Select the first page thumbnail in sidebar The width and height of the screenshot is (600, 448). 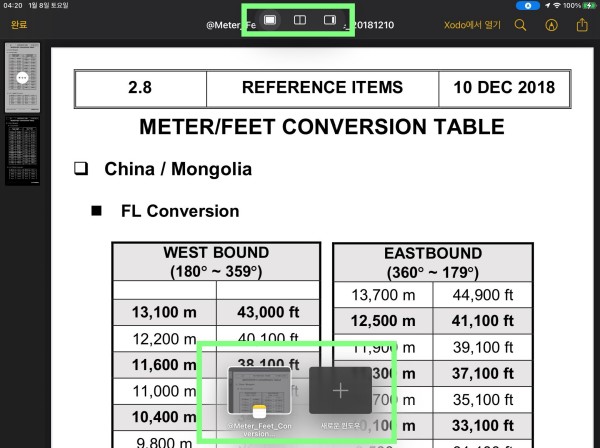pyautogui.click(x=22, y=78)
